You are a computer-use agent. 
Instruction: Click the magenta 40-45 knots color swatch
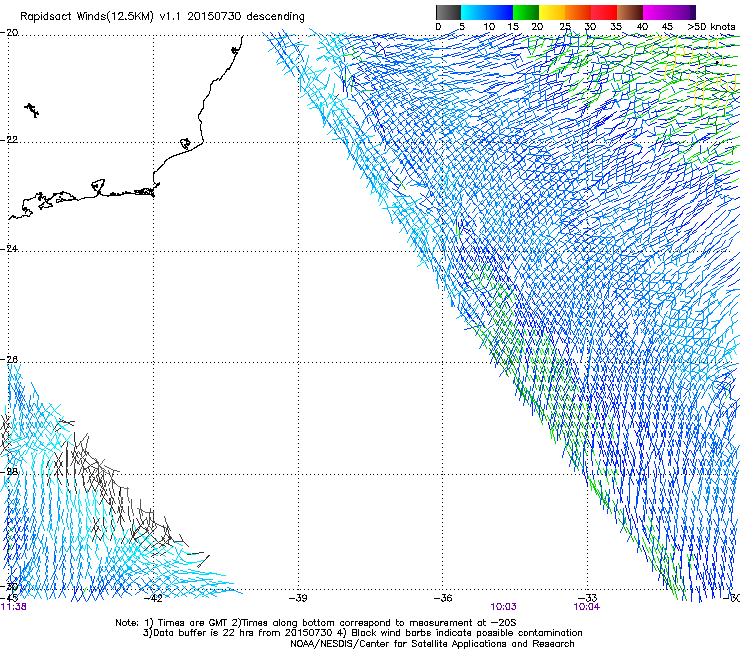click(x=656, y=12)
